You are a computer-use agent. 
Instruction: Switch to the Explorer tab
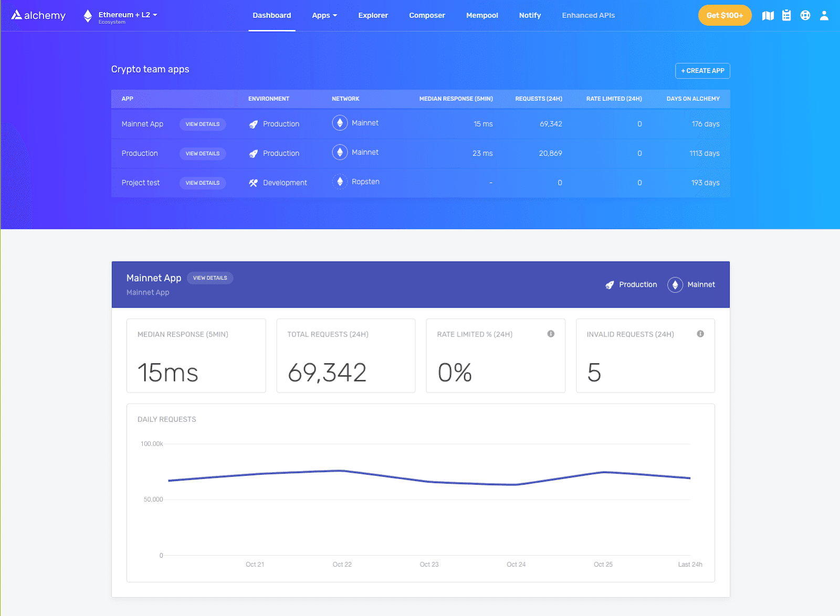373,15
